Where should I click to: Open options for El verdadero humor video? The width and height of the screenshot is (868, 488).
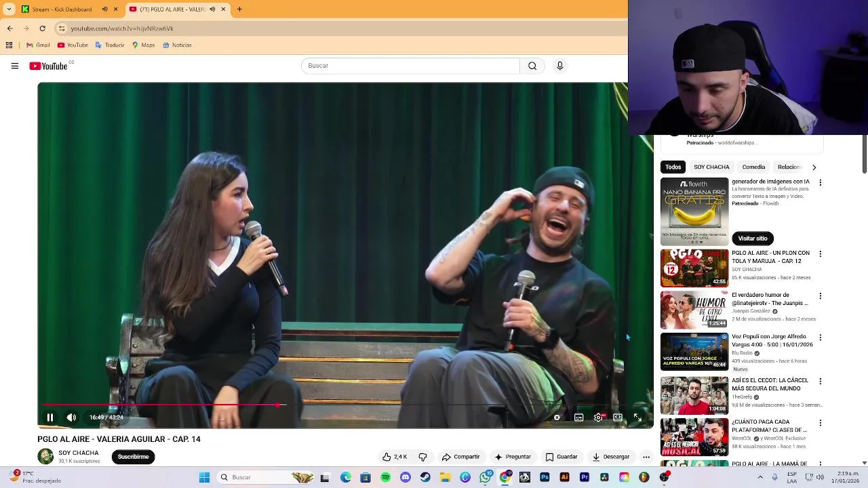click(x=821, y=296)
